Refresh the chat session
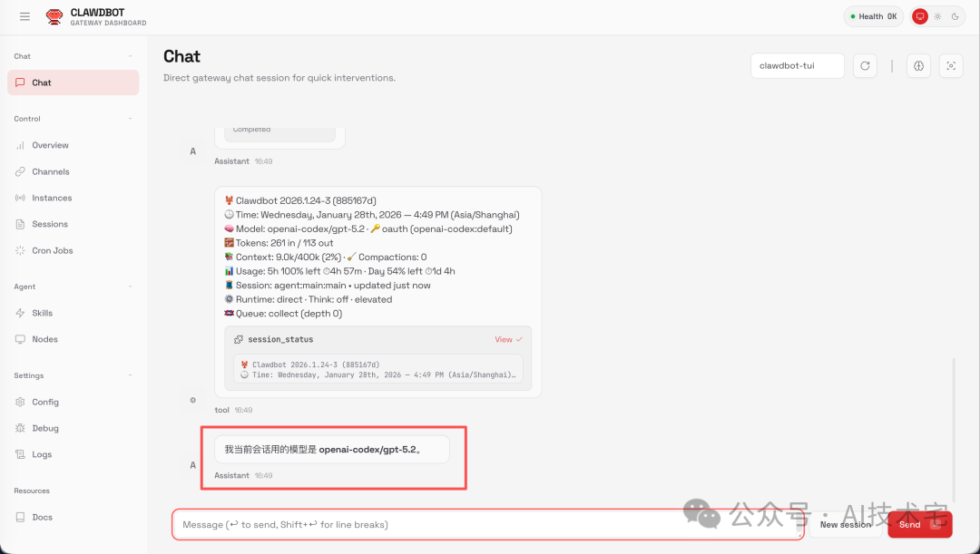Image resolution: width=980 pixels, height=554 pixels. [x=865, y=65]
